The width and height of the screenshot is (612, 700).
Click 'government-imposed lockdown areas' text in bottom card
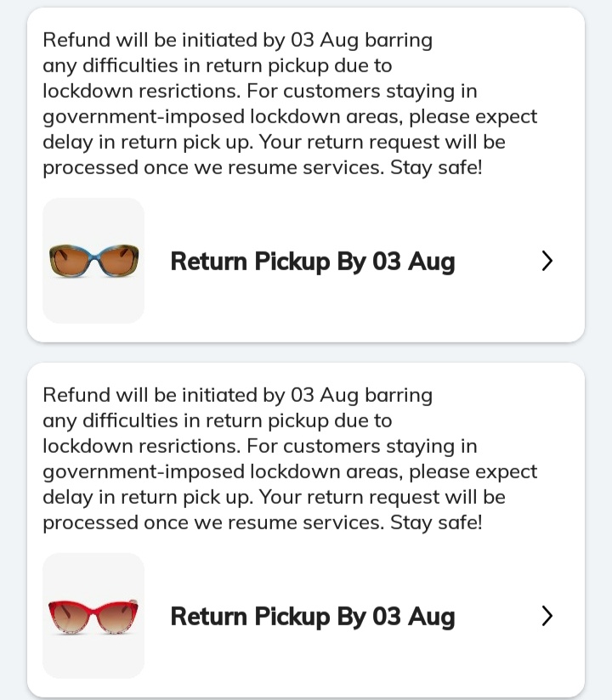(220, 471)
